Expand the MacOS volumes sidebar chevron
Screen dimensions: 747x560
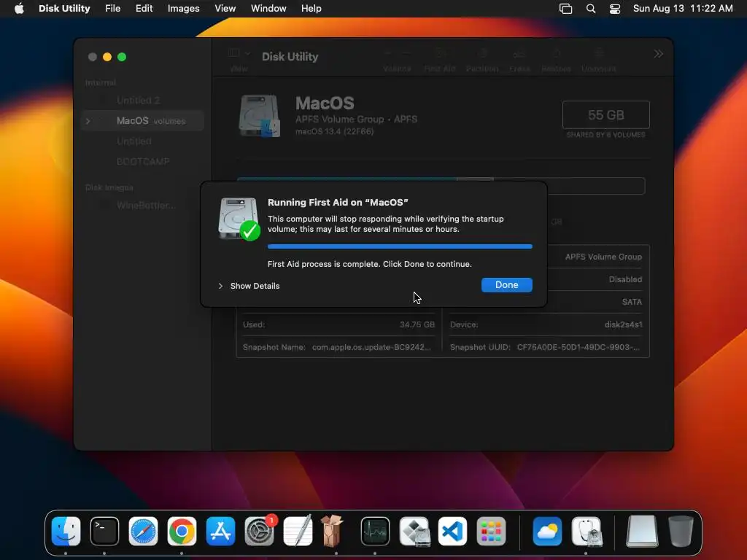pos(88,121)
